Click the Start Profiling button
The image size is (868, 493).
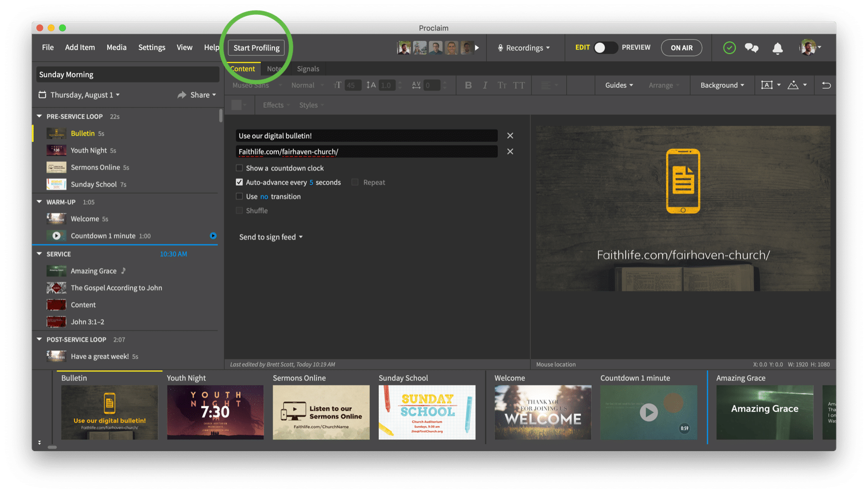(256, 47)
